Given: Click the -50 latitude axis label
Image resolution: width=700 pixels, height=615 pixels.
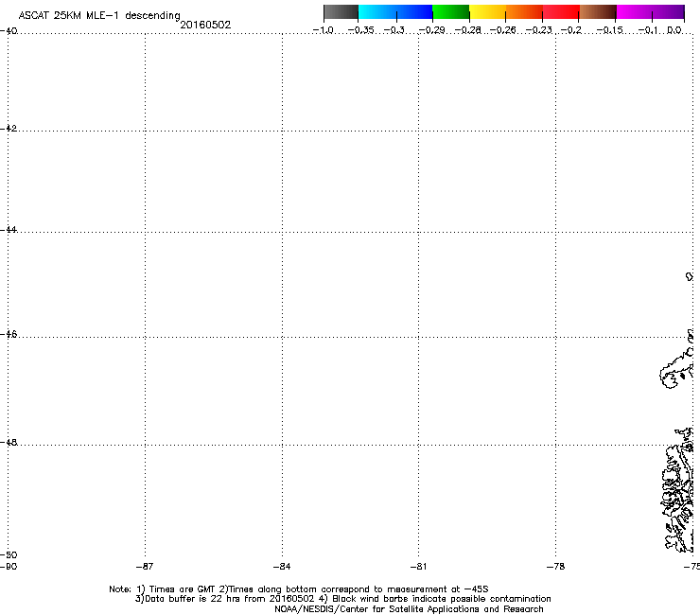Looking at the screenshot, I should point(9,554).
